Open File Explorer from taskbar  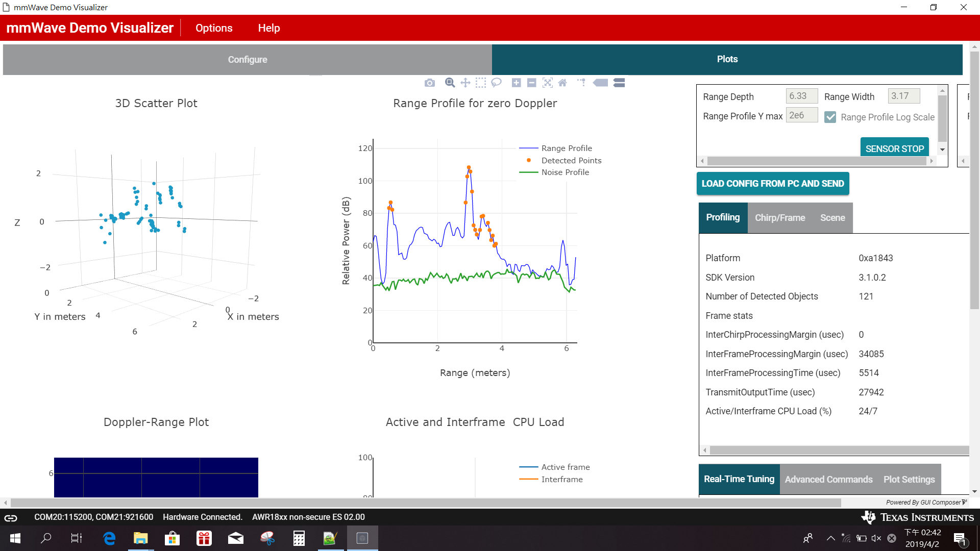141,538
